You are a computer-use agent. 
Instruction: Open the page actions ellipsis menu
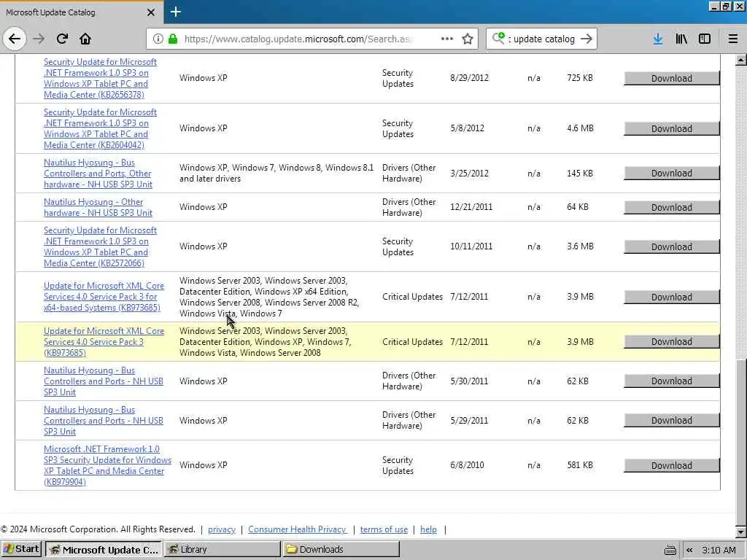pos(447,39)
